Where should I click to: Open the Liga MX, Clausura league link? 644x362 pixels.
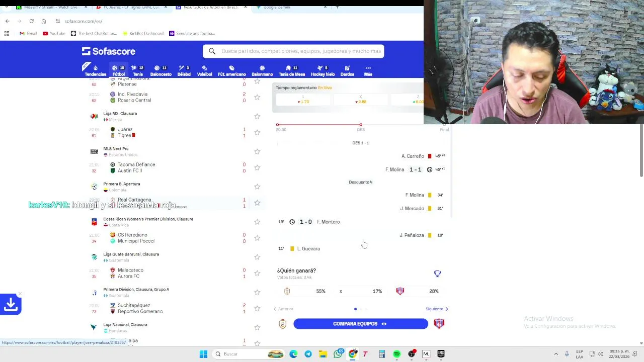pos(120,114)
